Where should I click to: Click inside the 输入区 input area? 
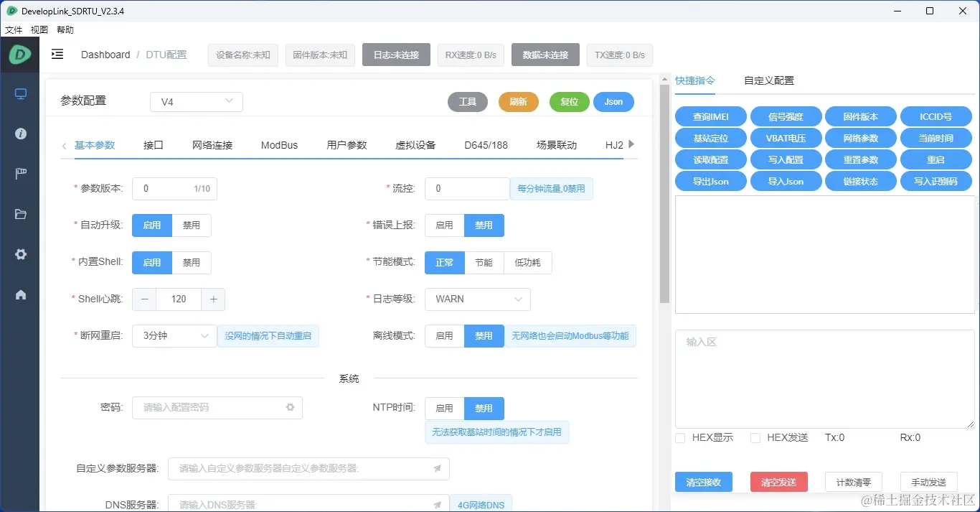point(825,378)
